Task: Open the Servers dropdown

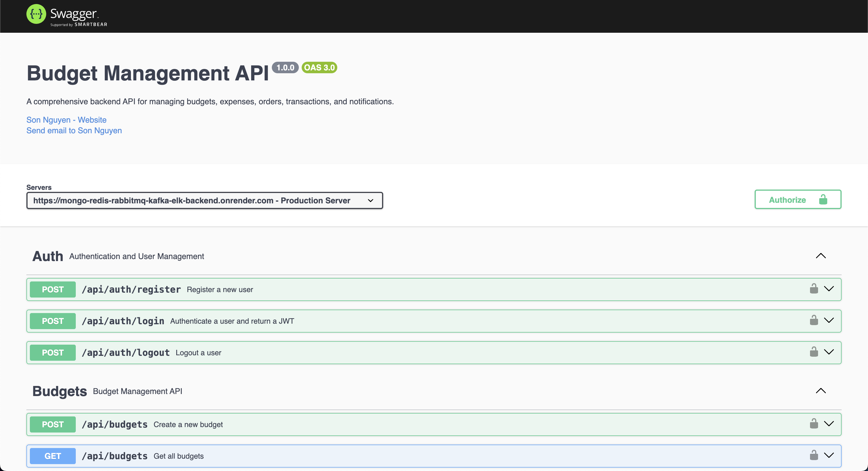Action: pyautogui.click(x=205, y=200)
